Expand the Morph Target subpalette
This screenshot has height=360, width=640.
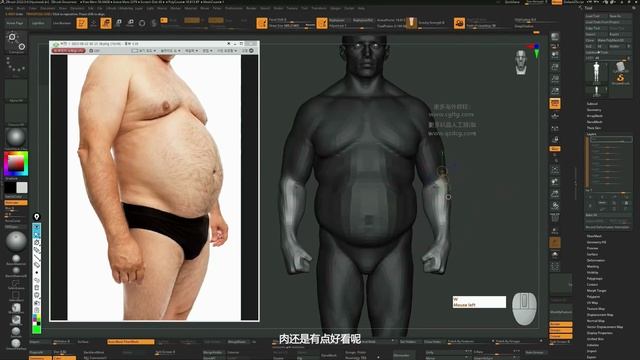pyautogui.click(x=596, y=291)
